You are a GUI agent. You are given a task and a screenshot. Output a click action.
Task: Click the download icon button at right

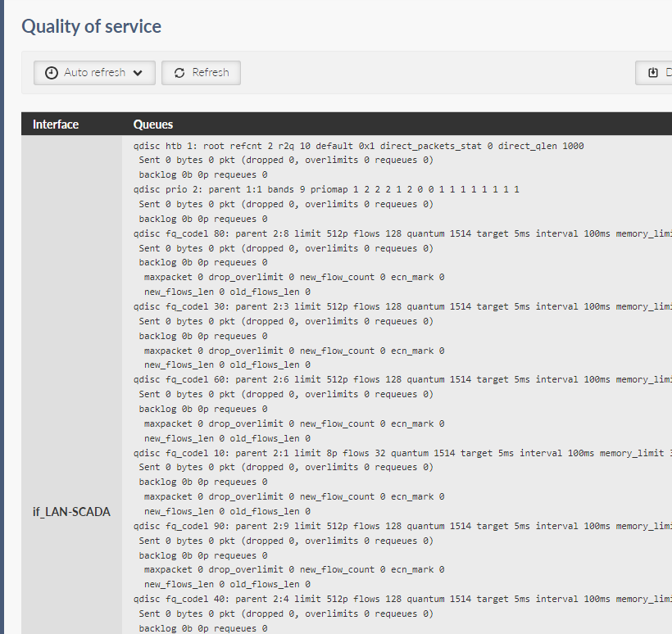pyautogui.click(x=653, y=73)
